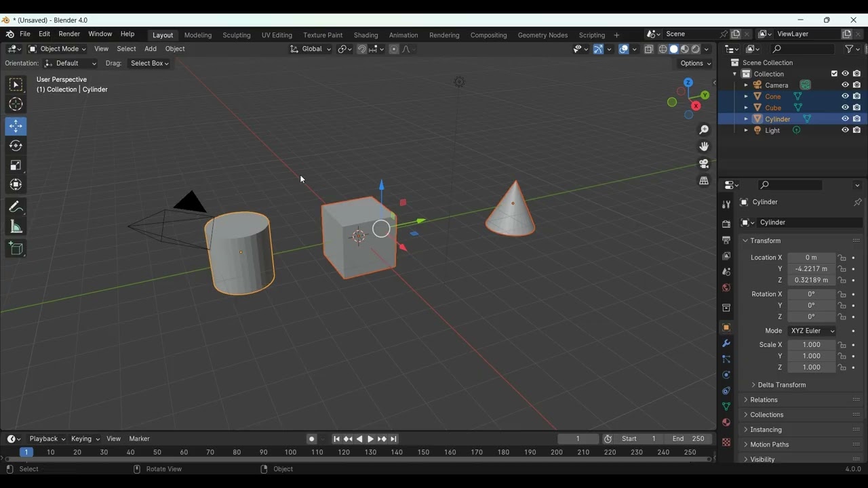Switch to Geometry Nodes workspace tab
Image resolution: width=868 pixels, height=488 pixels.
pos(542,35)
